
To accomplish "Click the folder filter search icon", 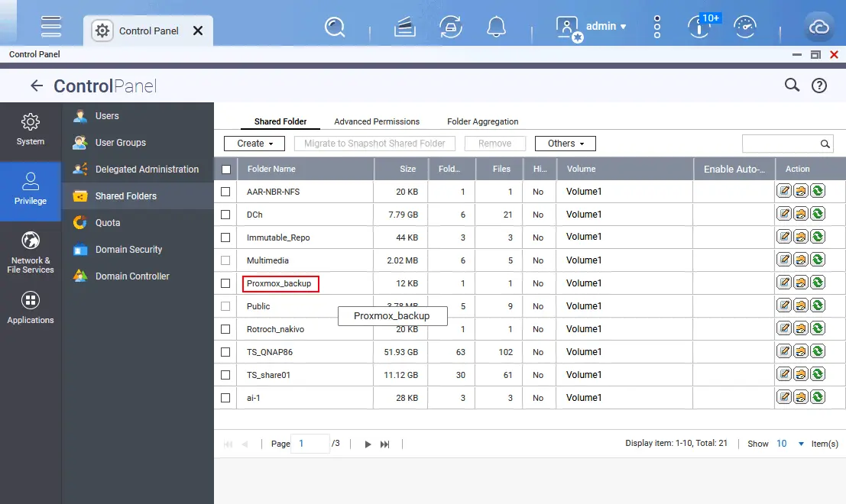I will tap(825, 144).
